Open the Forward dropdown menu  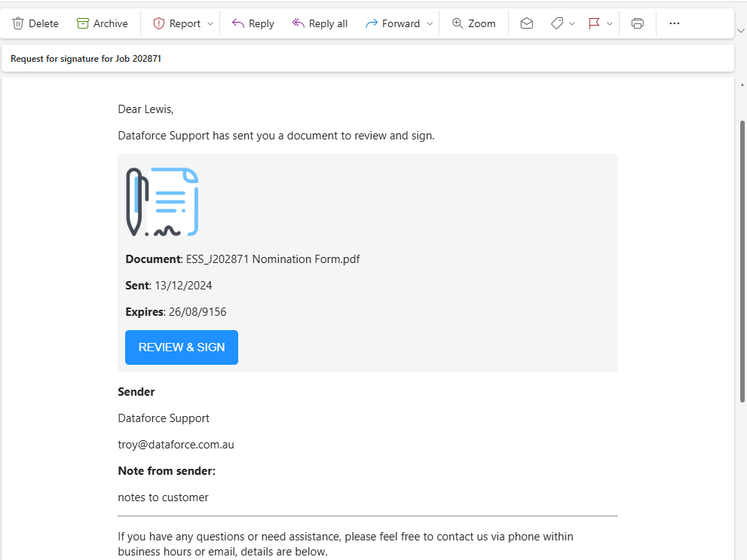pos(430,23)
